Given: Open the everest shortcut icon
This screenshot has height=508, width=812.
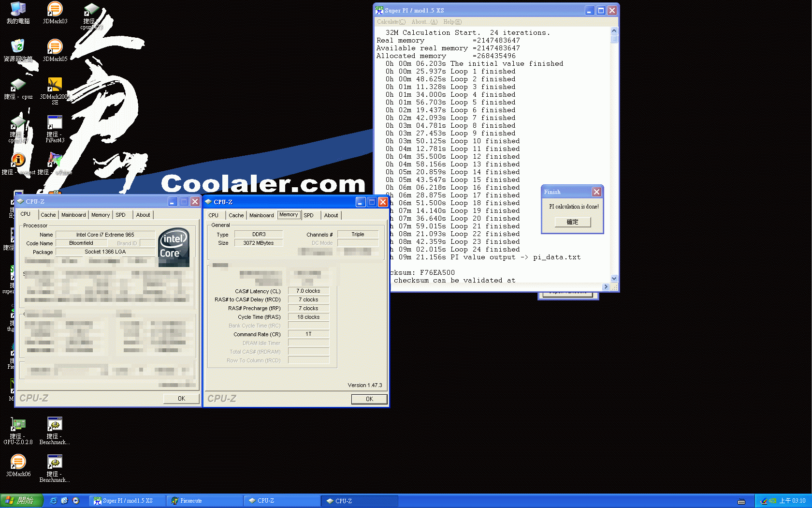Looking at the screenshot, I should [18, 164].
